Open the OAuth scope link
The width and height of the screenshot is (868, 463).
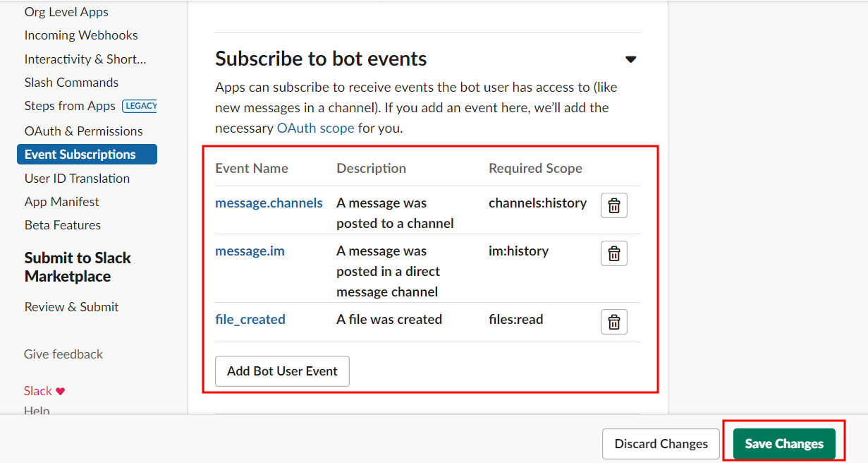point(315,128)
